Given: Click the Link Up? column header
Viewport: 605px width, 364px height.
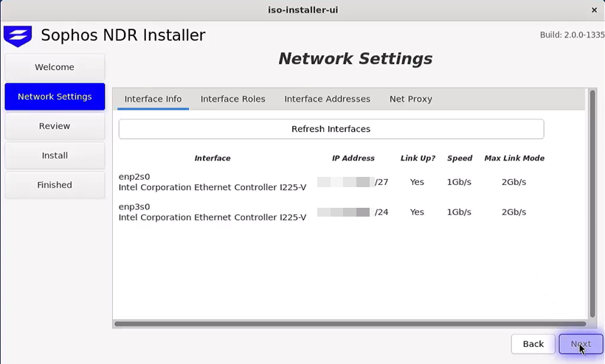Looking at the screenshot, I should 418,158.
